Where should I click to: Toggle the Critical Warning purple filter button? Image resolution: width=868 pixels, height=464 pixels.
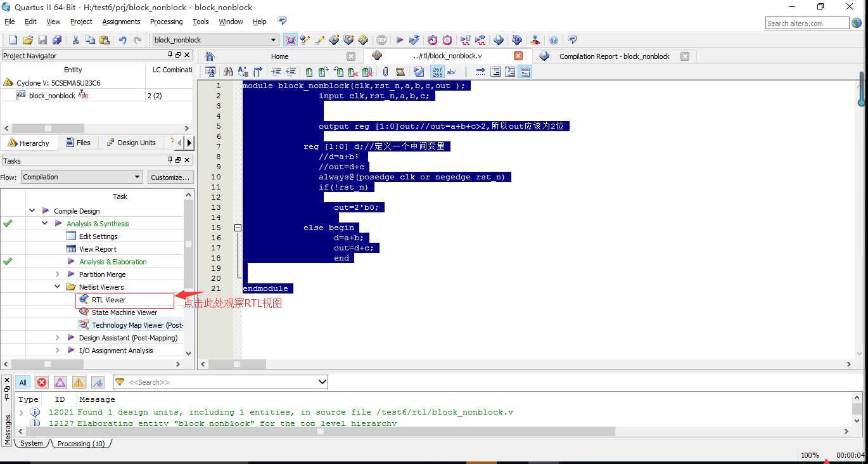point(60,382)
